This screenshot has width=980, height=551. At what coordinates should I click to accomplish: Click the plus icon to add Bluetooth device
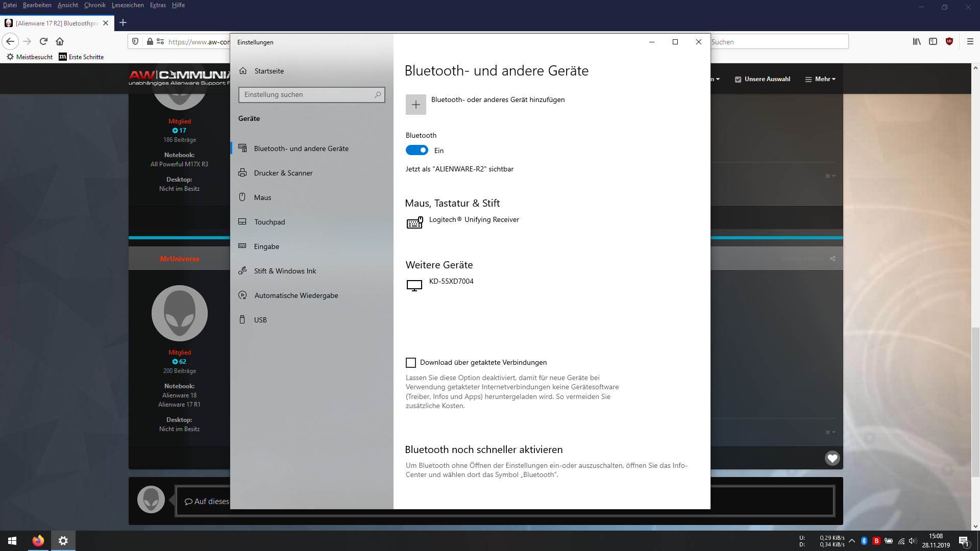[415, 105]
